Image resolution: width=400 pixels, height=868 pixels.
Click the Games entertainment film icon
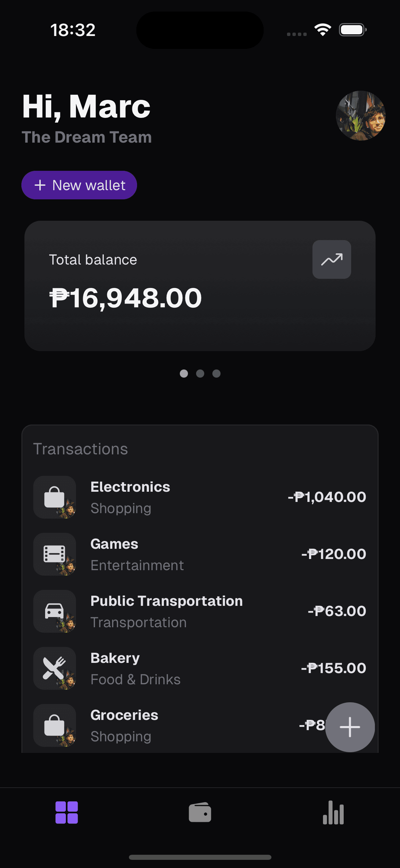tap(54, 554)
